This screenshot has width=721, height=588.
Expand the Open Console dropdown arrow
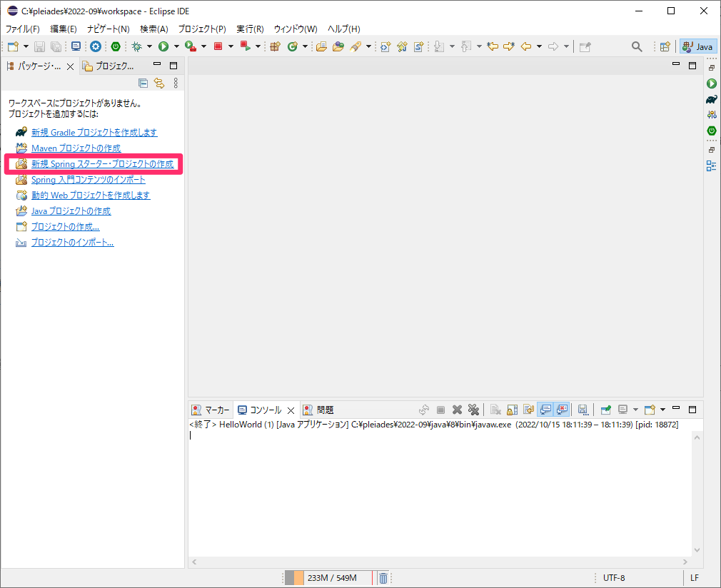pyautogui.click(x=662, y=410)
